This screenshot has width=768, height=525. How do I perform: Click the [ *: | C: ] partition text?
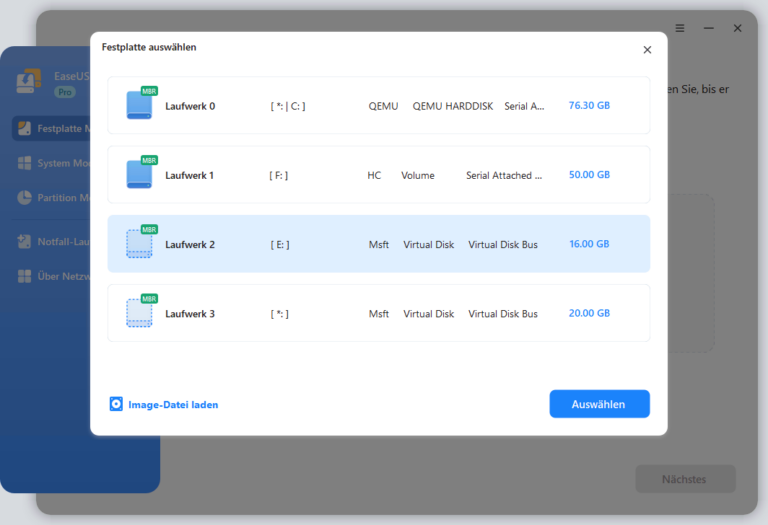[x=288, y=106]
